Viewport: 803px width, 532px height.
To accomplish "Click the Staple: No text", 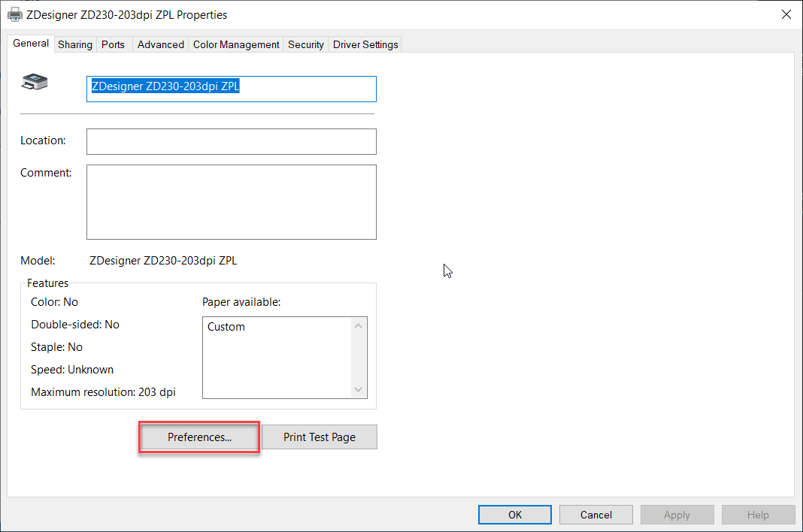I will click(56, 347).
